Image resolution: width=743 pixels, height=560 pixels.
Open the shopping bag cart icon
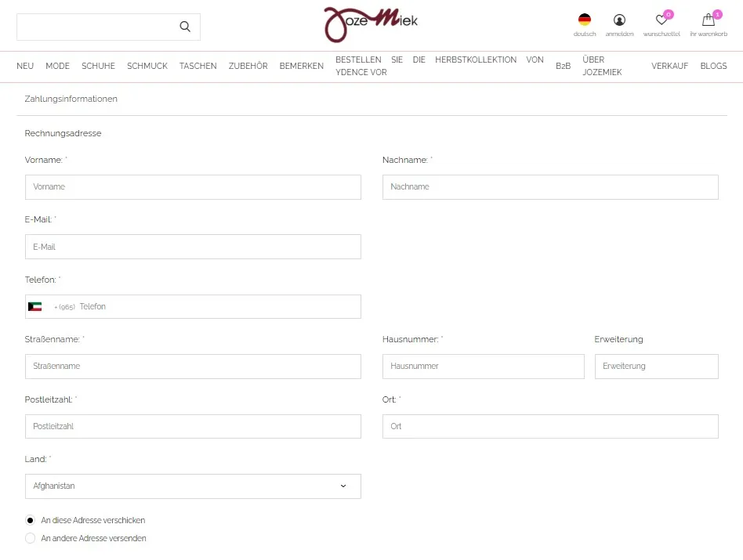(709, 20)
